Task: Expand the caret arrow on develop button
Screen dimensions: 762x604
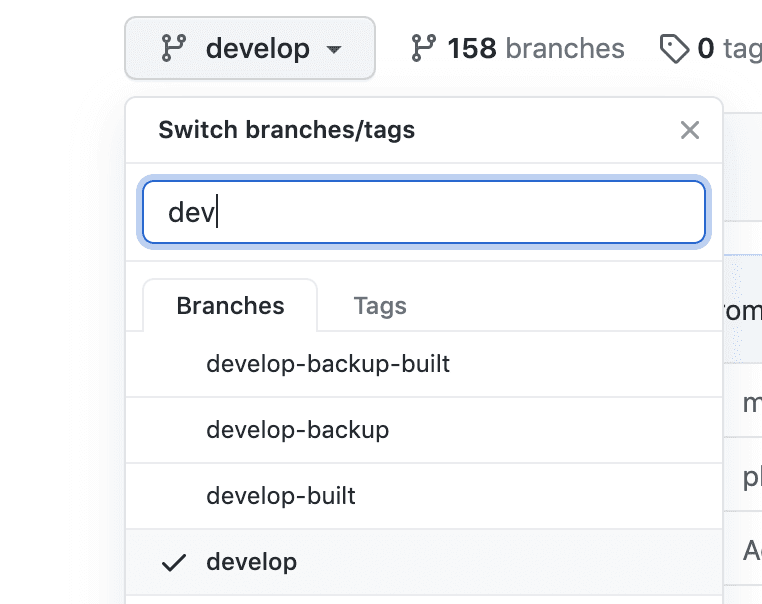Action: click(335, 49)
